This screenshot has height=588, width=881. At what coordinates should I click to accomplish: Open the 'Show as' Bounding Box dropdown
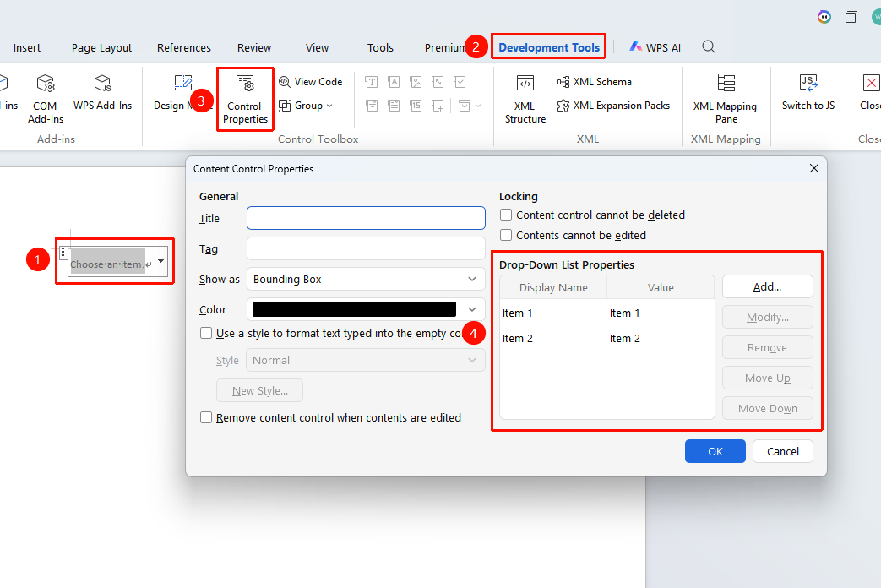tap(366, 280)
